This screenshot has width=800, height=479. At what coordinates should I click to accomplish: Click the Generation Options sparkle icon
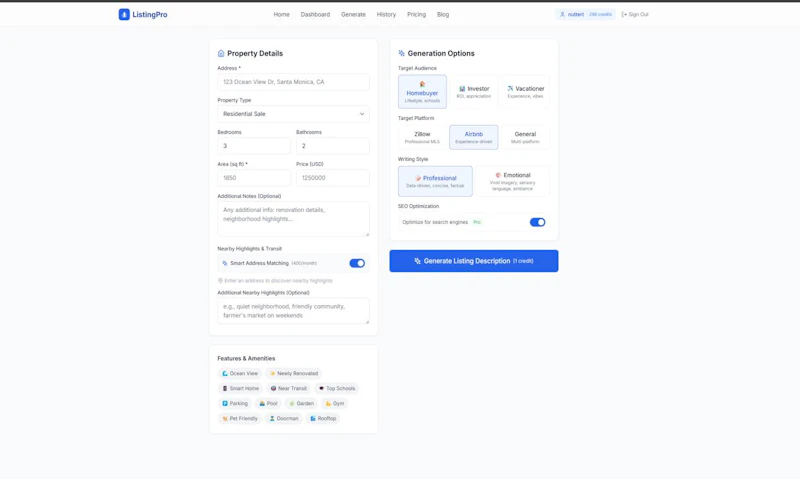(x=402, y=53)
